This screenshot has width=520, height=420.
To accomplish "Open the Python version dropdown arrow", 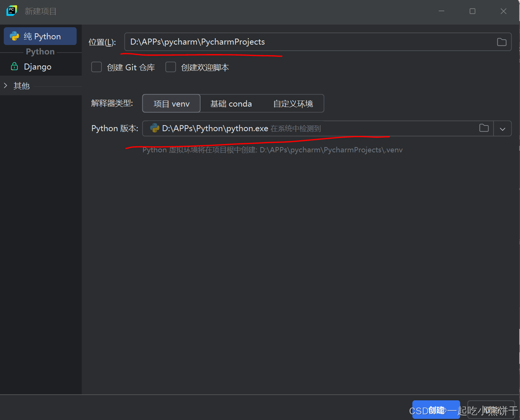I will click(503, 129).
